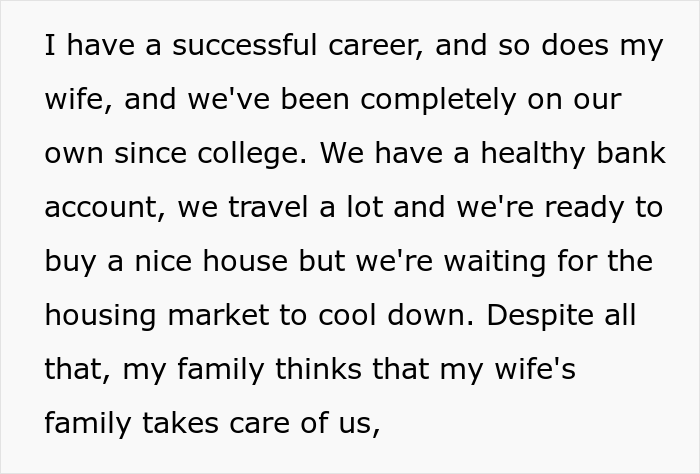
Task: Click the word "account," in the text
Action: pos(106,208)
